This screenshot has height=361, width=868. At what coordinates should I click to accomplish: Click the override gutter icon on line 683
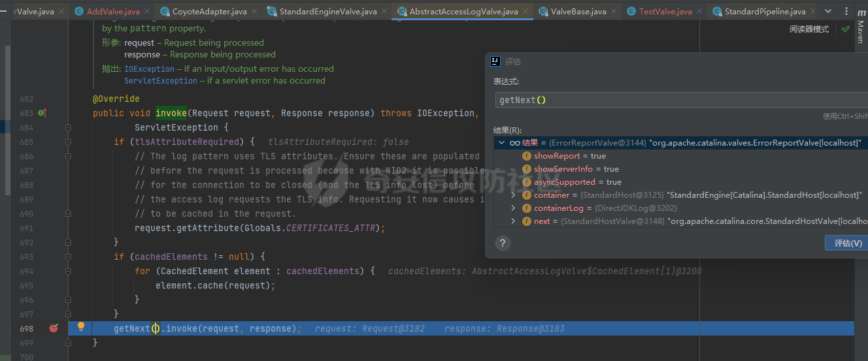(42, 113)
